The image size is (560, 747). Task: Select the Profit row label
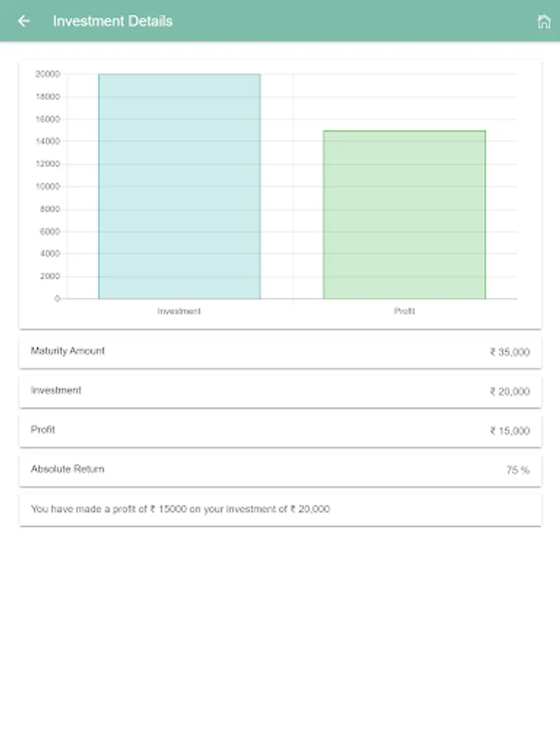[x=43, y=430]
